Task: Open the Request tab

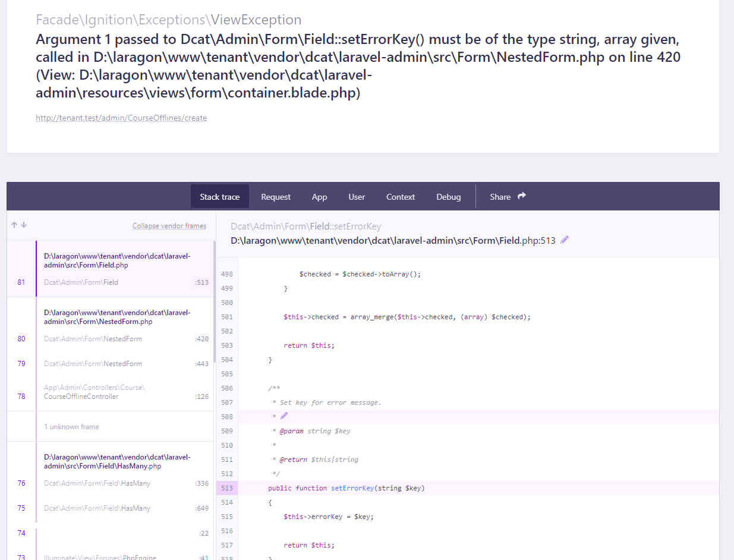Action: click(276, 197)
